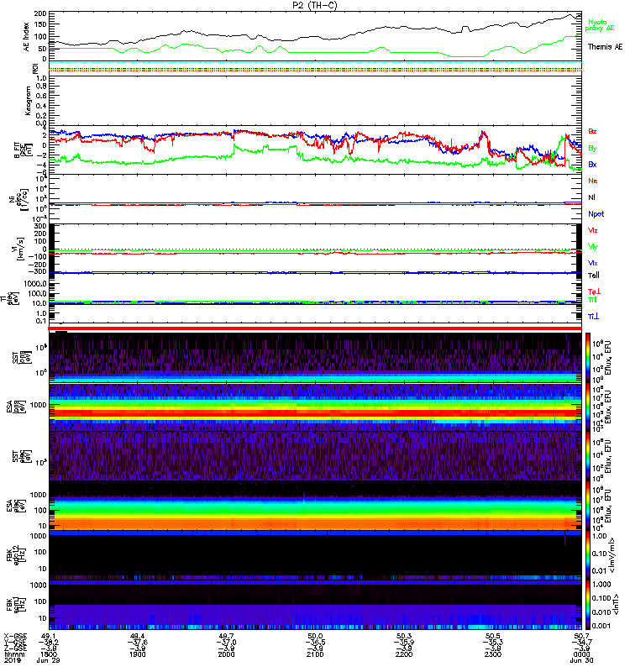The height and width of the screenshot is (672, 630).
Task: Click the SST electrons spectrogram colorbar
Action: [588, 456]
